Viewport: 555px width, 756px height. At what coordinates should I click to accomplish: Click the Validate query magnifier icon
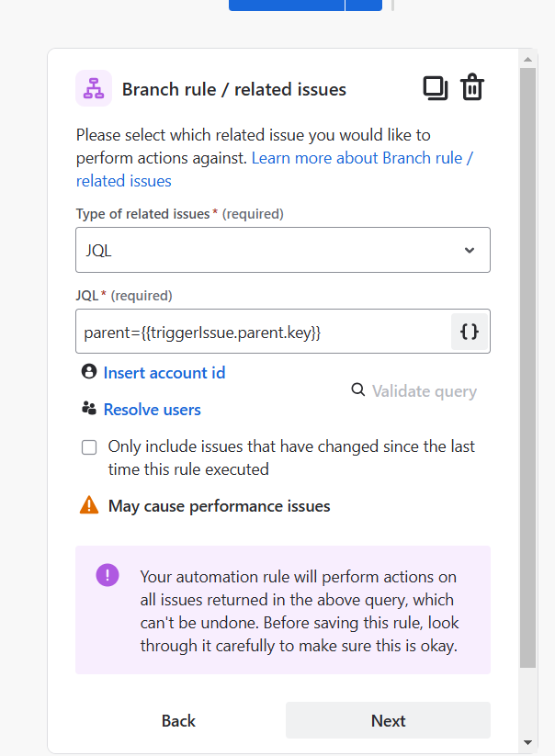(357, 389)
